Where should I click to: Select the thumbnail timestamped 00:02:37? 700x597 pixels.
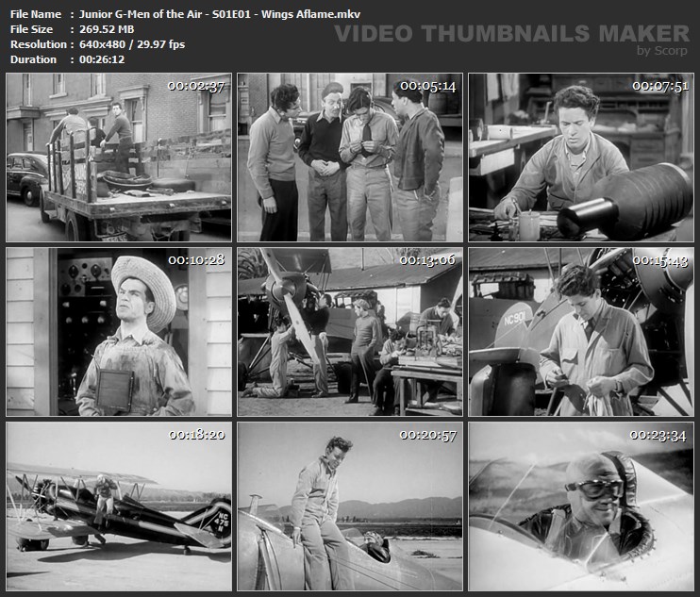(119, 158)
